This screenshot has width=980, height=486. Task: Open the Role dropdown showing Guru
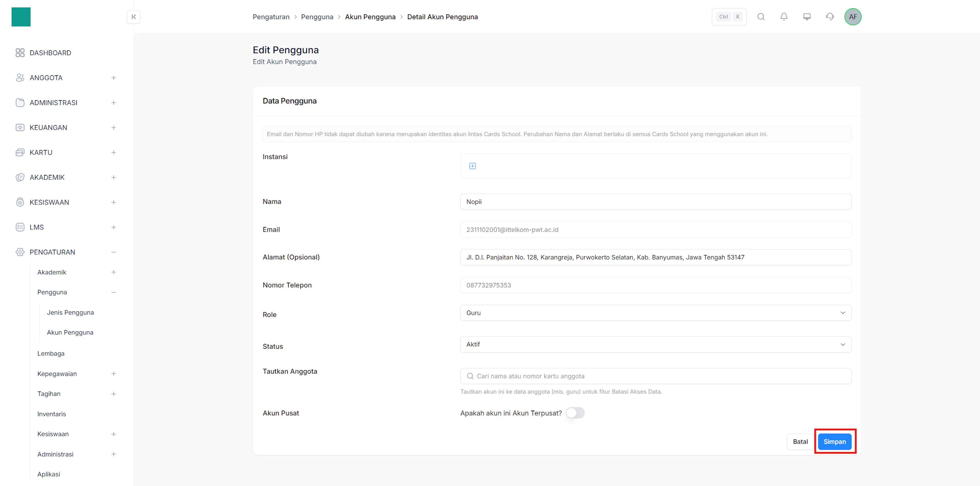[x=655, y=313]
